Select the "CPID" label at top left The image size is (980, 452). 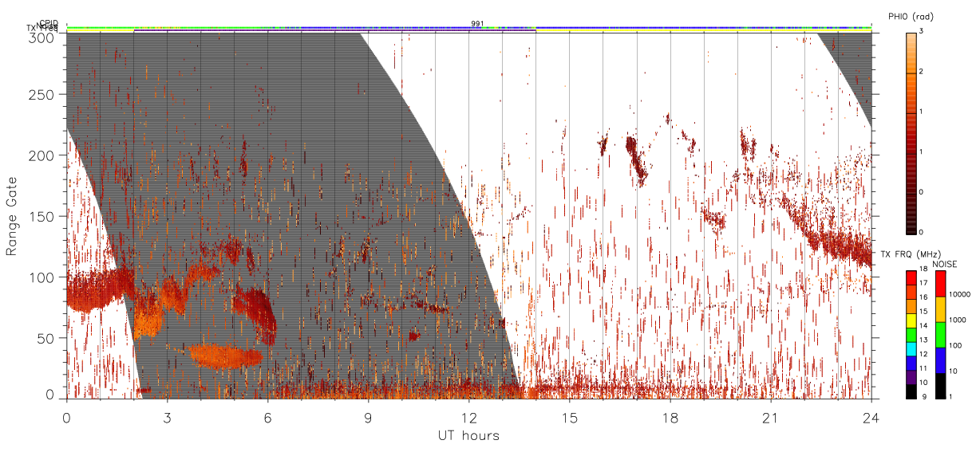[x=49, y=23]
